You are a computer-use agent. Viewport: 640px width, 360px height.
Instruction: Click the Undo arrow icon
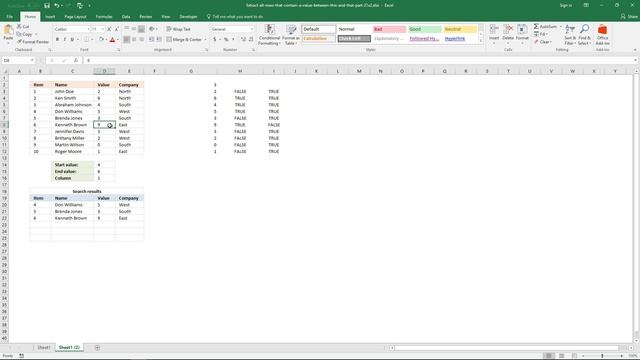click(x=57, y=5)
